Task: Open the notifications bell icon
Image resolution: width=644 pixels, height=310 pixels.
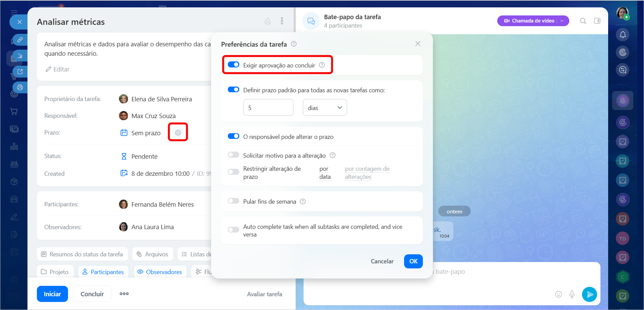Action: tap(623, 35)
